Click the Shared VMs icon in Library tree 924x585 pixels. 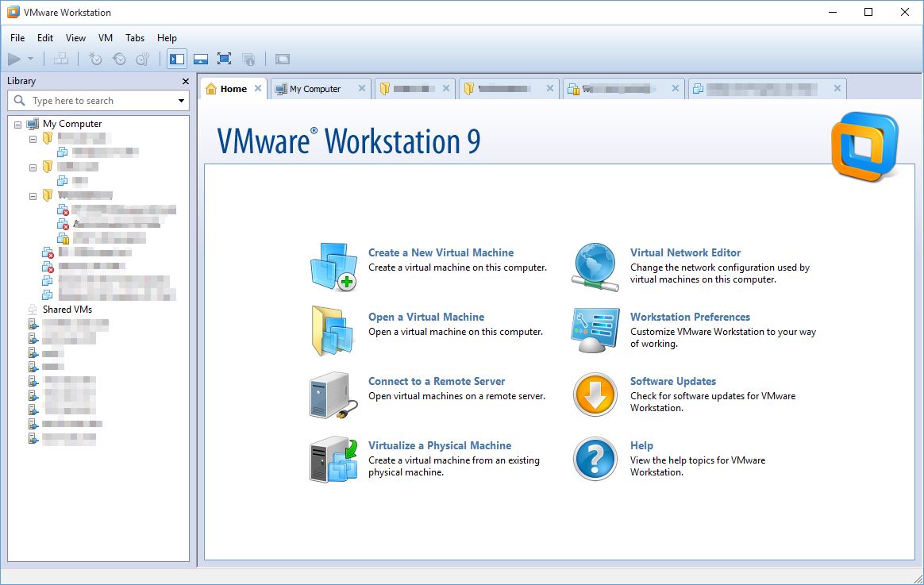33,310
